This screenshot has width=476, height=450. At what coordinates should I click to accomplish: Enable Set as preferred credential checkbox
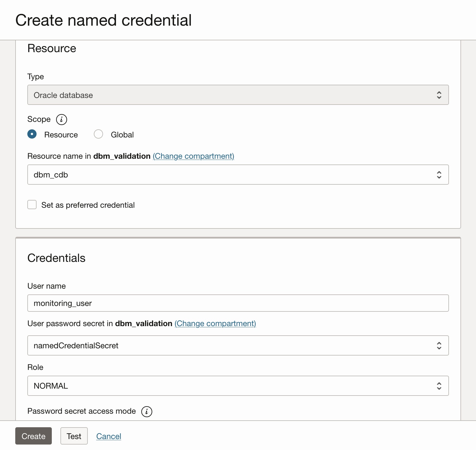32,205
